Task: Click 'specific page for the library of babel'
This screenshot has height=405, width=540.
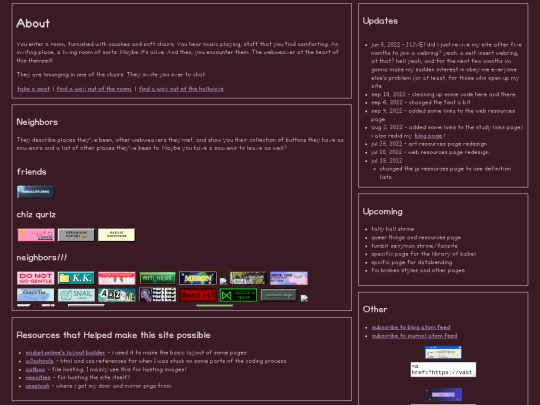Action: [423, 254]
